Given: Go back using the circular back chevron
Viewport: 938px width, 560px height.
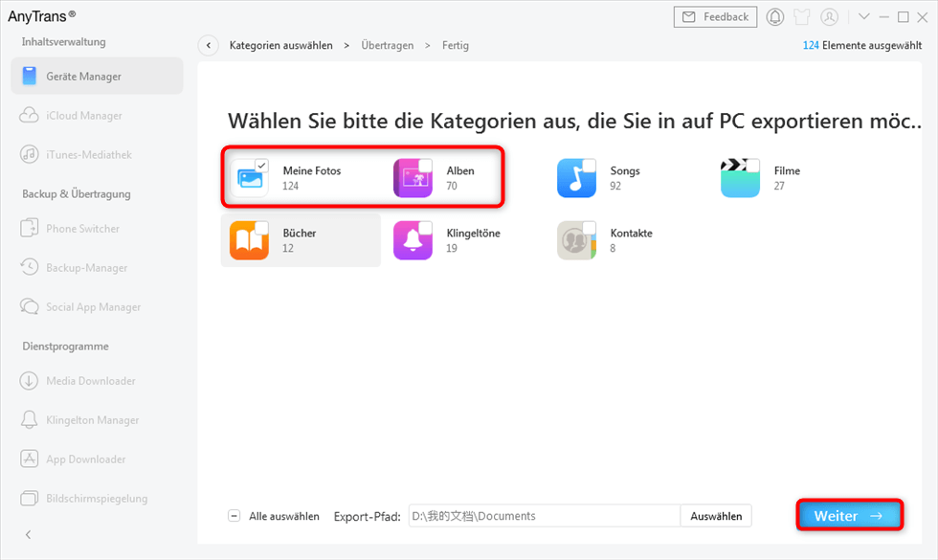Looking at the screenshot, I should pos(208,45).
